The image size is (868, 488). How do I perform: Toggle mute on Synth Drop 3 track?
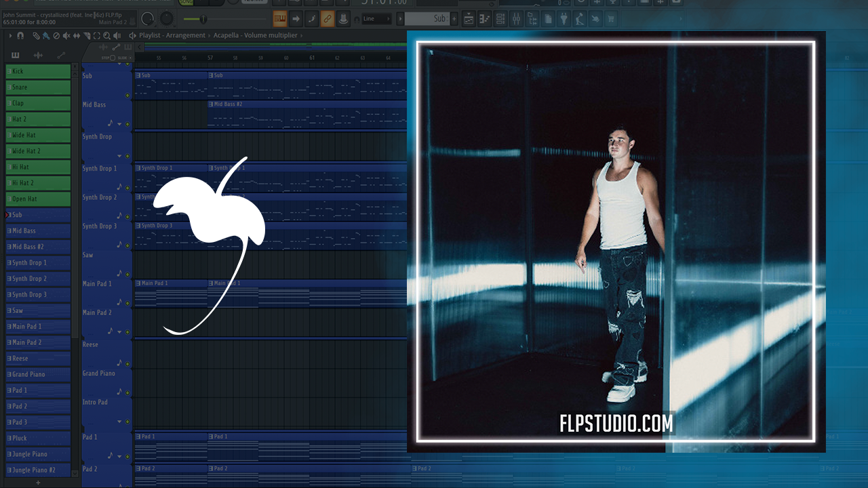(x=127, y=245)
